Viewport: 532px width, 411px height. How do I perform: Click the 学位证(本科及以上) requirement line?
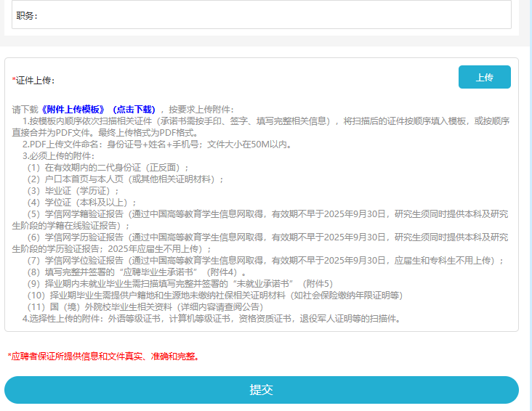coord(82,202)
